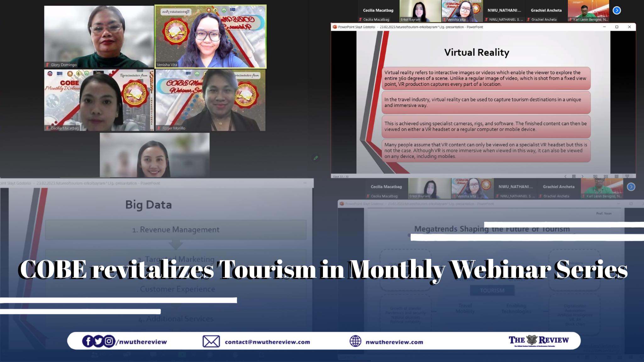Click 'Megatrends Shaping the Future of Tourism' heading
This screenshot has height=362, width=644.
pos(492,229)
